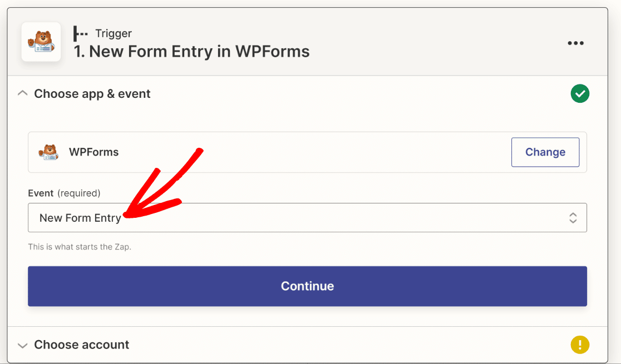621x364 pixels.
Task: Click the green checkmark status icon
Action: click(x=580, y=94)
